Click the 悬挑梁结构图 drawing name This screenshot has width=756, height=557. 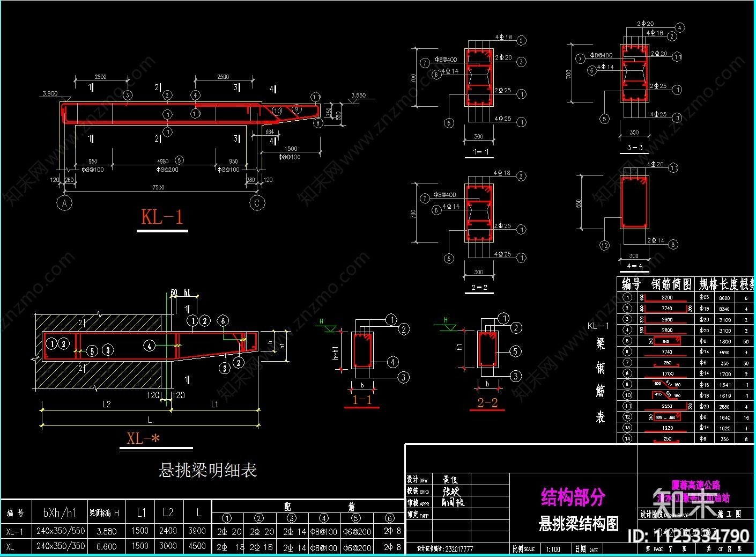tap(579, 523)
